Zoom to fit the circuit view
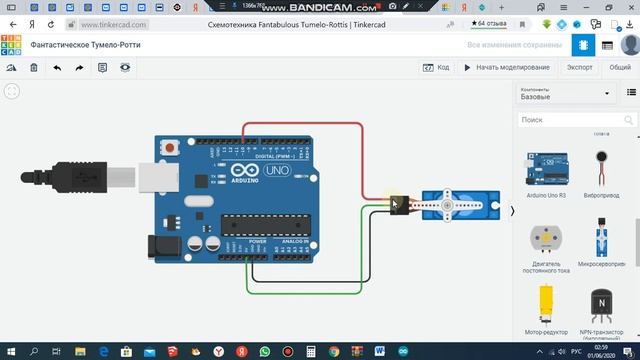 11,91
